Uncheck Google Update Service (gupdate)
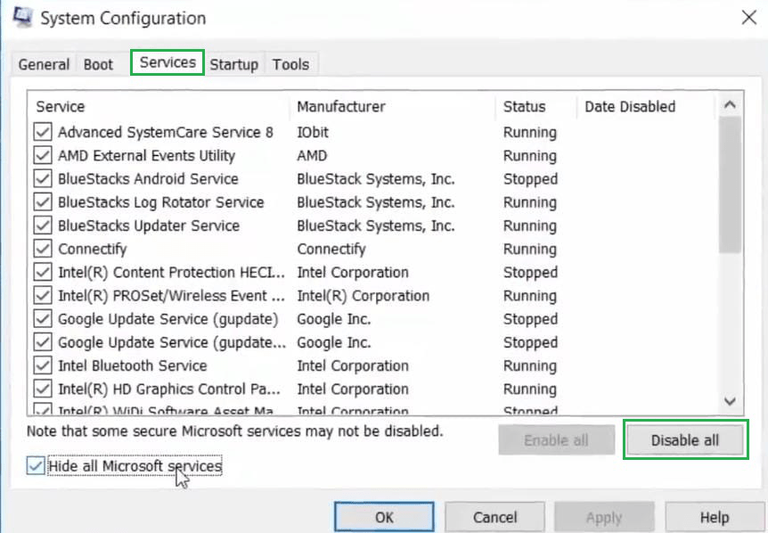The width and height of the screenshot is (768, 533). [43, 319]
